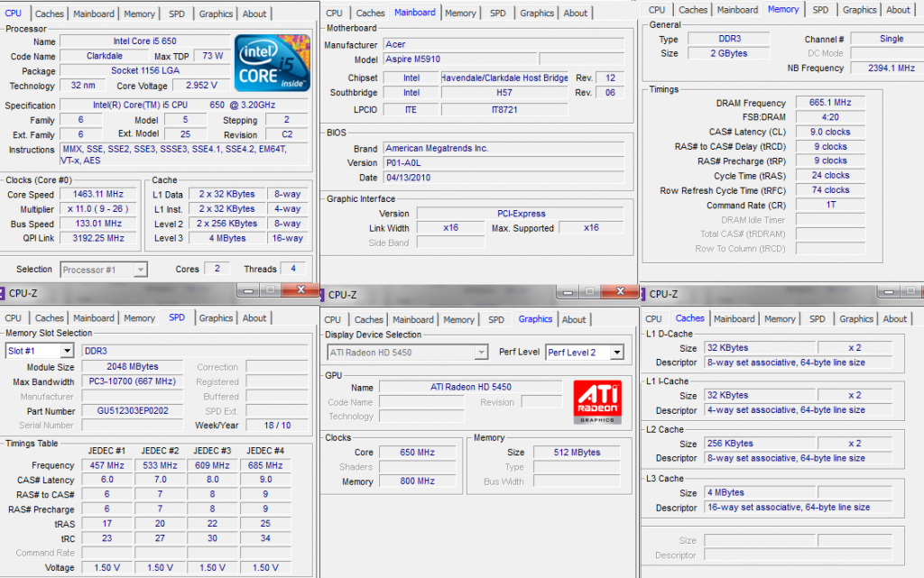This screenshot has width=924, height=578.
Task: Open Graphics tab in the SPD window
Action: pyautogui.click(x=216, y=318)
